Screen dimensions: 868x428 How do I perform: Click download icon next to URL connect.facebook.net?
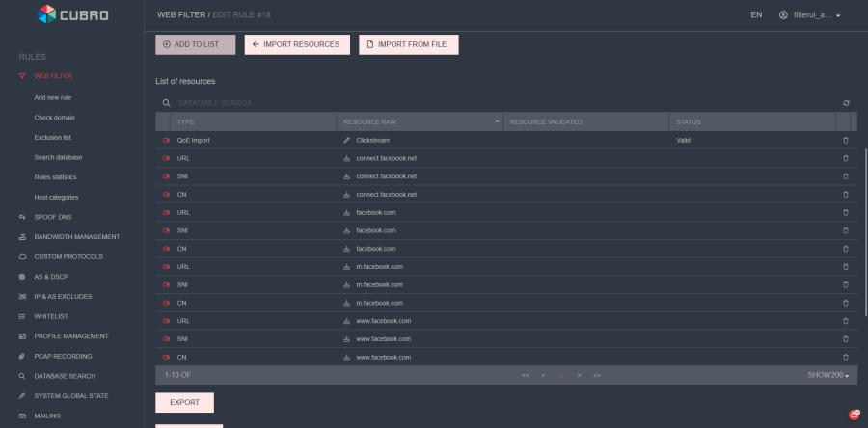pyautogui.click(x=346, y=158)
